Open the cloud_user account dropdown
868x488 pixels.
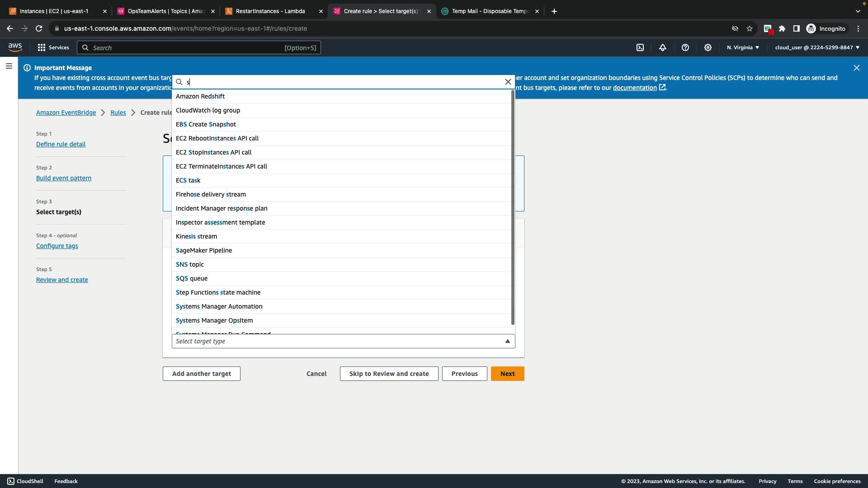tap(817, 47)
